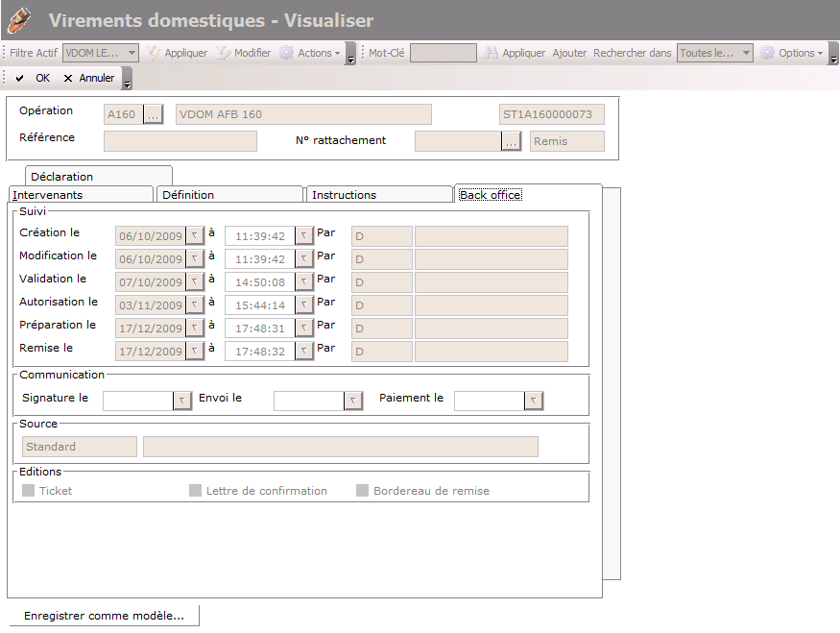Open the Actions gear menu
840x633 pixels.
pos(287,54)
